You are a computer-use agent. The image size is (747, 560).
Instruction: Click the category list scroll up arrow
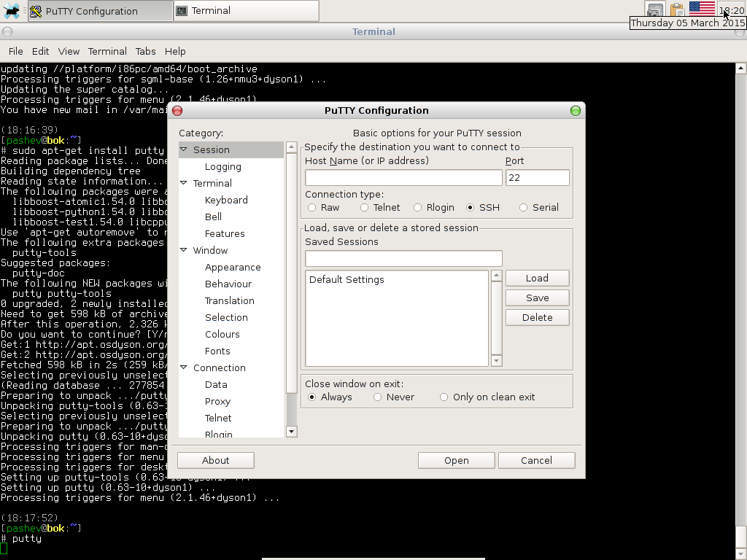pos(292,147)
